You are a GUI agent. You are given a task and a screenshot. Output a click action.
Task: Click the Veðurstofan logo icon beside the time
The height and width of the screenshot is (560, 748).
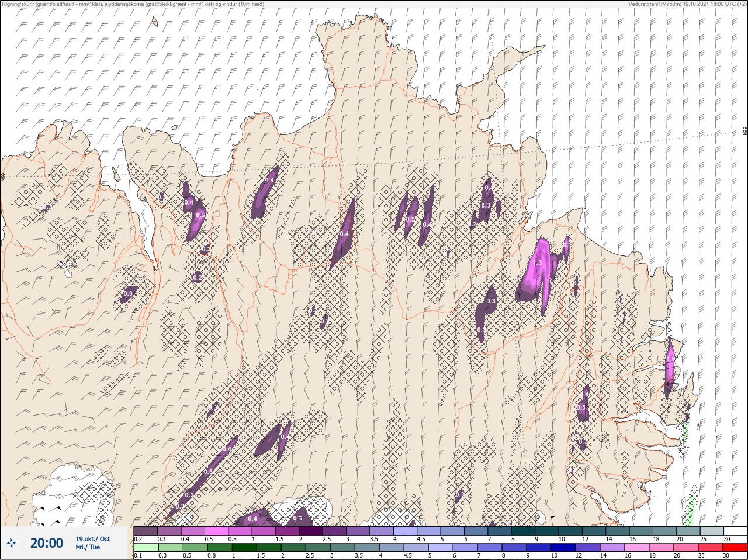(x=11, y=543)
